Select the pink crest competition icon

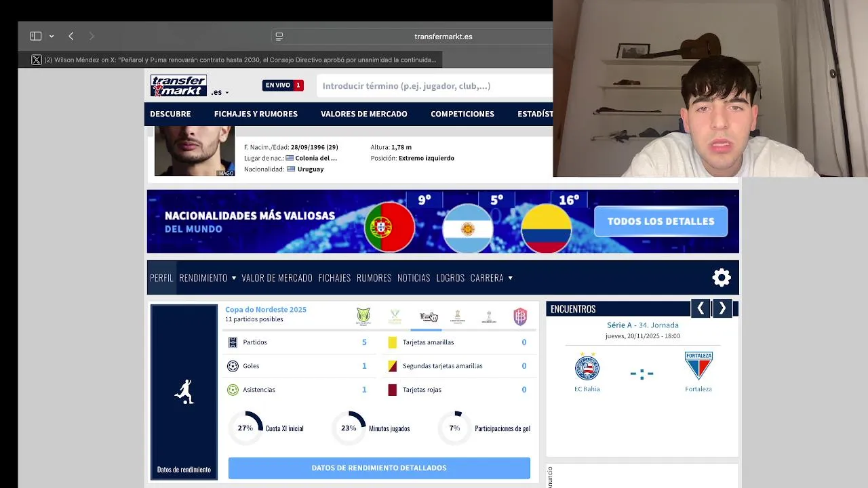click(520, 317)
